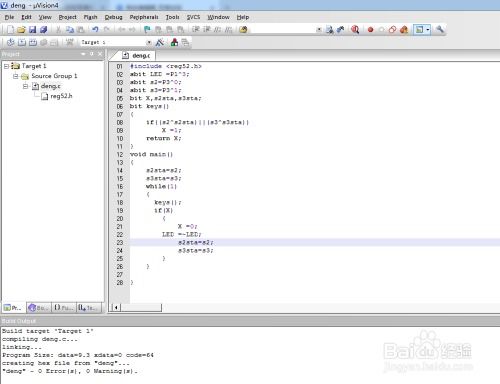
Task: Toggle the window layout button
Action: (419, 30)
